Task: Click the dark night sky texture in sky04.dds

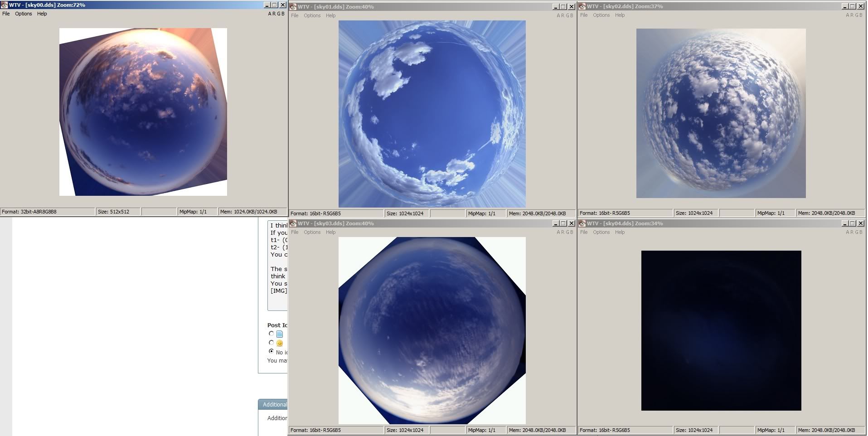Action: coord(721,330)
